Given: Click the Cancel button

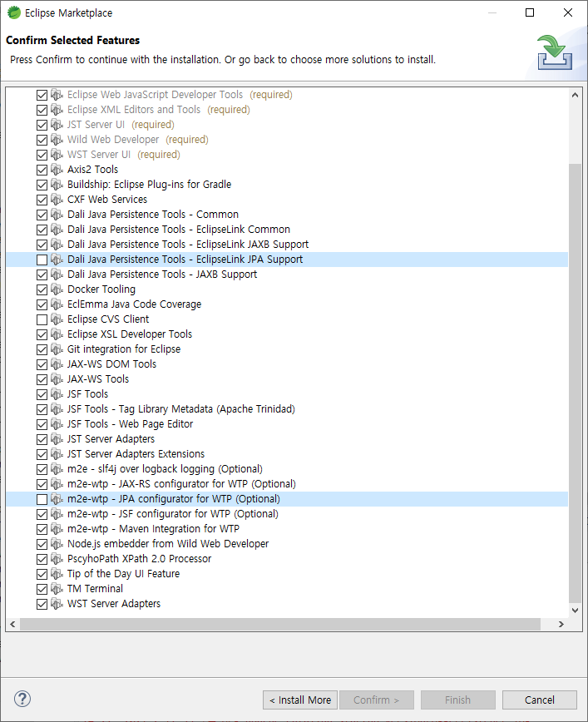Looking at the screenshot, I should point(540,700).
